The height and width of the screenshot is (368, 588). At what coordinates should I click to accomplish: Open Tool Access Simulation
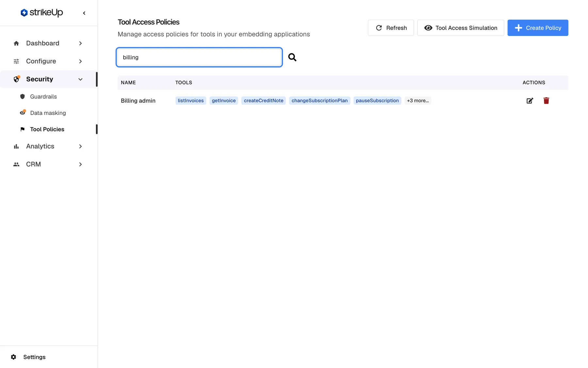coord(461,28)
